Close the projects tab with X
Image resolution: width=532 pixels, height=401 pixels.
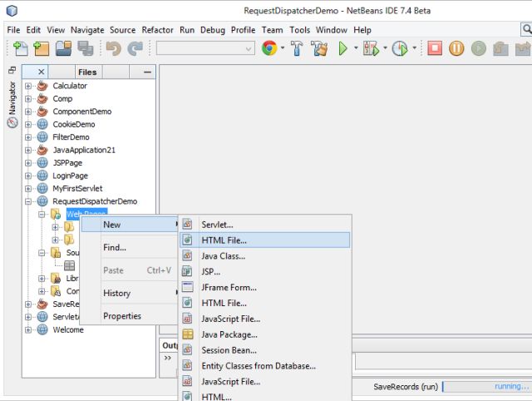(41, 72)
